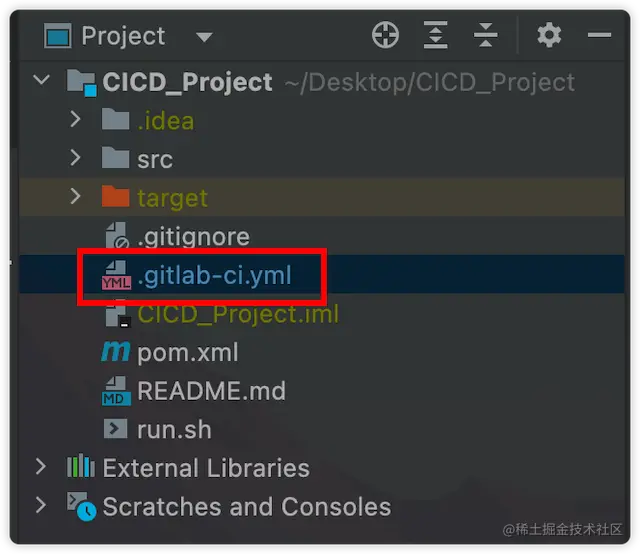Click the Collapse All toolbar icon
Image resolution: width=640 pixels, height=554 pixels.
click(485, 35)
